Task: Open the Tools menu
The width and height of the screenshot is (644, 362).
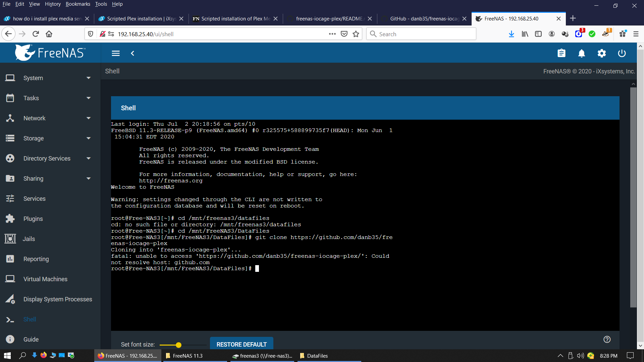Action: coord(101,4)
